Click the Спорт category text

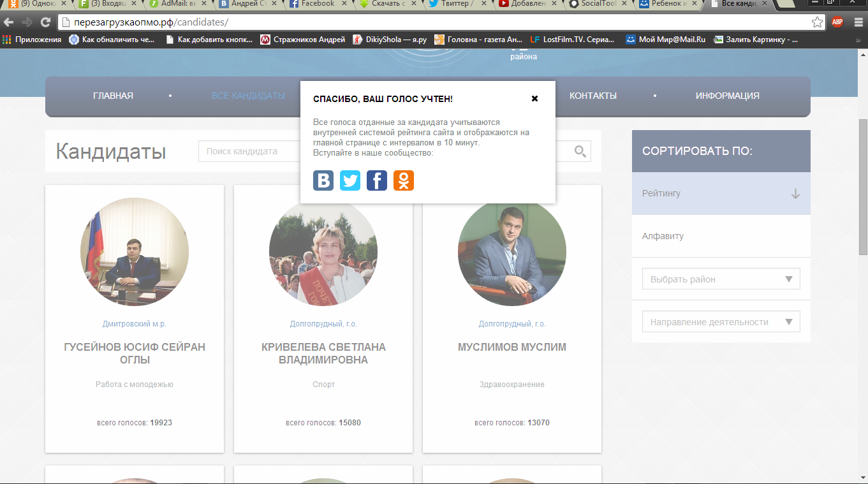pyautogui.click(x=323, y=385)
